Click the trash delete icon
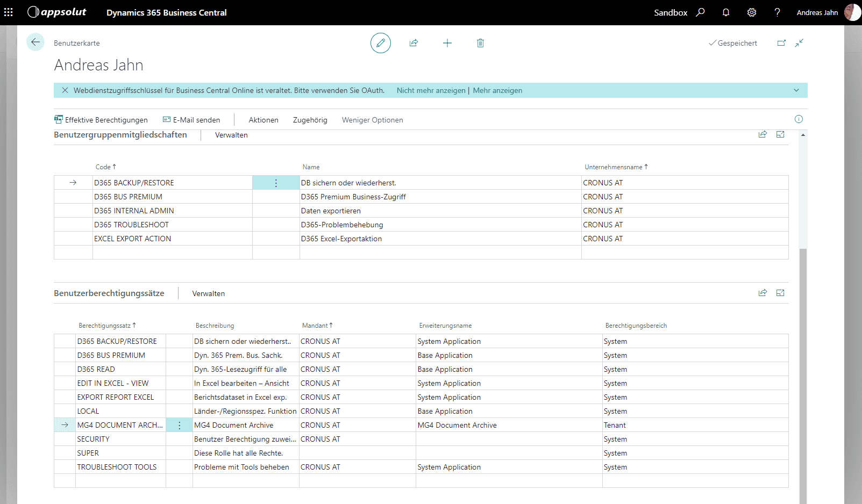This screenshot has height=504, width=862. [480, 43]
